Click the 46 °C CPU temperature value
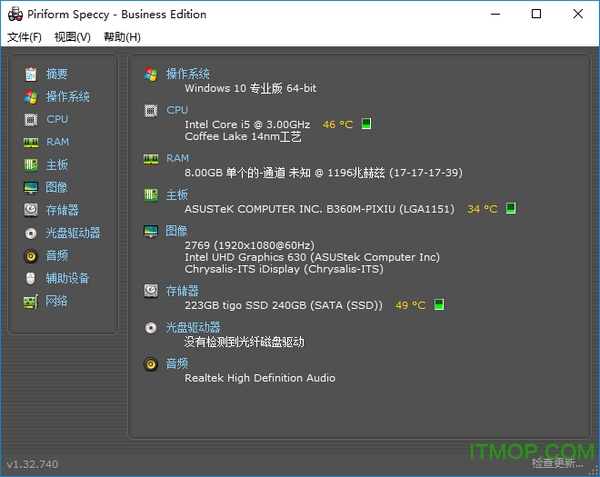Viewport: 600px width, 477px height. click(338, 124)
